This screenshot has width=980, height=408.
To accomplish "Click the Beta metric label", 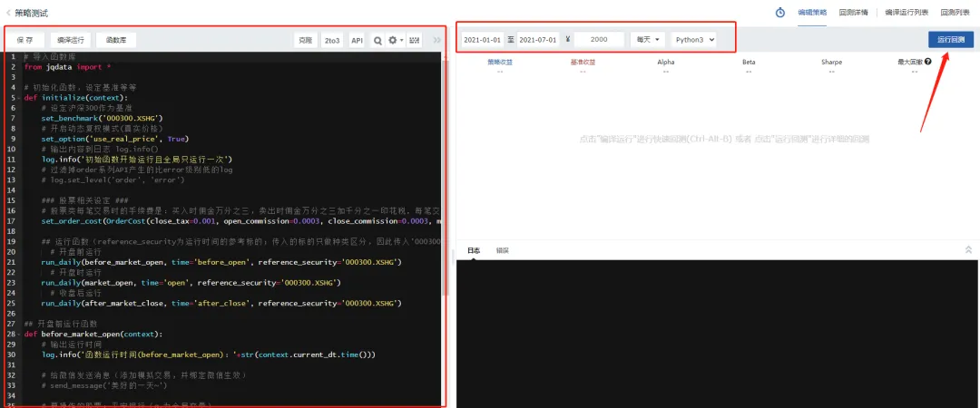I will coord(749,63).
